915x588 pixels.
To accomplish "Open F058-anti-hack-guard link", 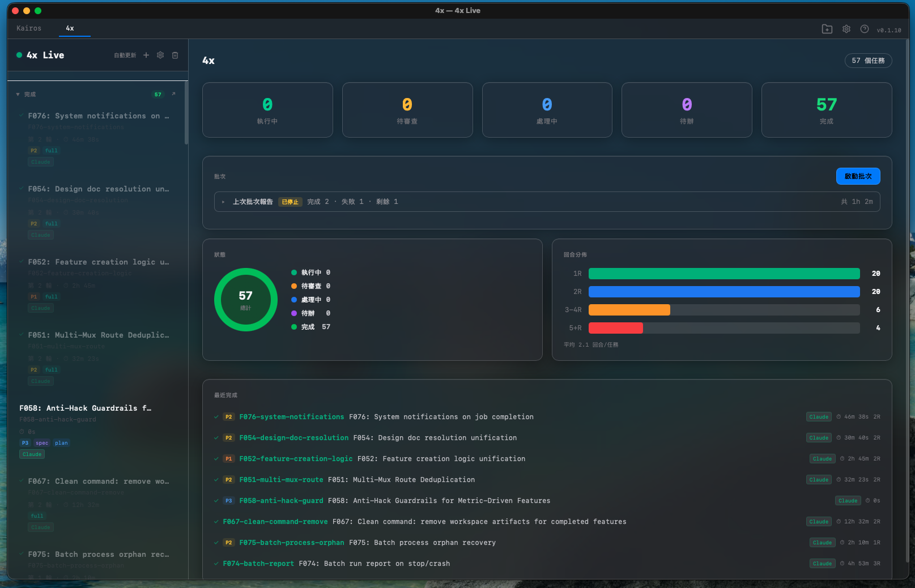I will (x=281, y=501).
